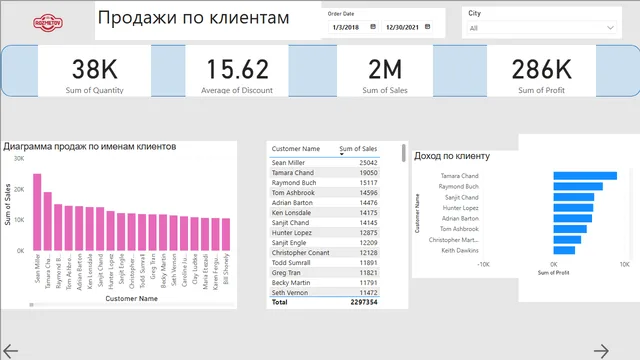Viewport: 640px width, 360px height.
Task: Select the Becky Martin table row
Action: [x=324, y=282]
